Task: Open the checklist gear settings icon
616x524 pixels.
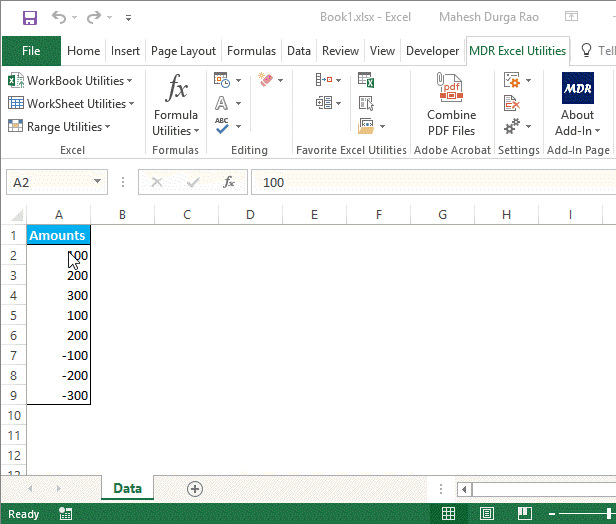Action: click(x=517, y=80)
